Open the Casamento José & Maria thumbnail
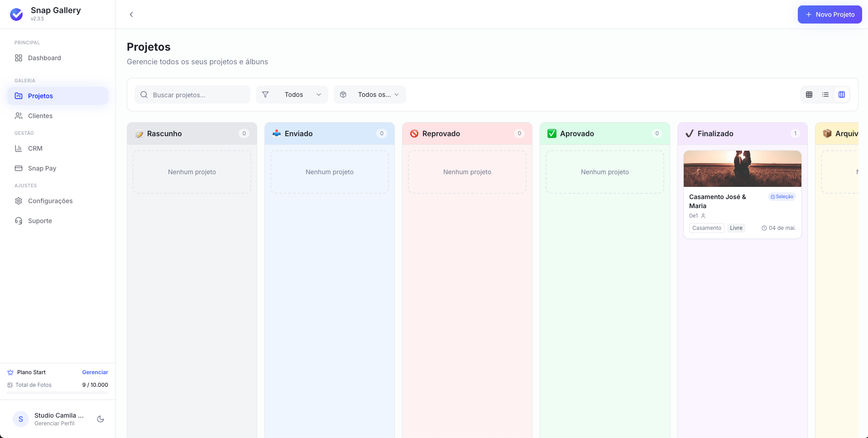The image size is (868, 438). [x=743, y=169]
